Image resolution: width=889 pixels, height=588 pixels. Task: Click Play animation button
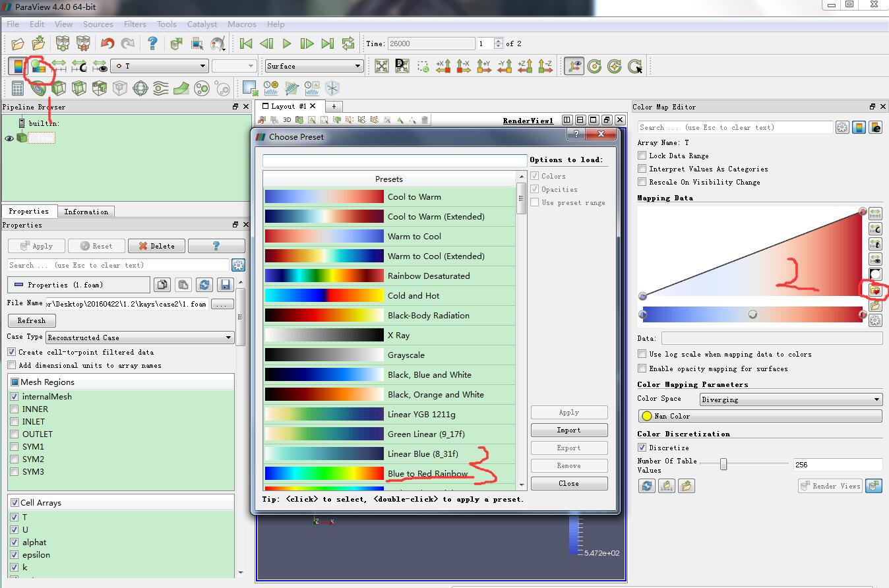point(287,44)
